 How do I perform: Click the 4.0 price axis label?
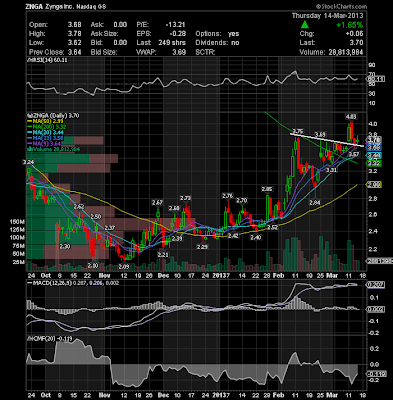coord(373,124)
